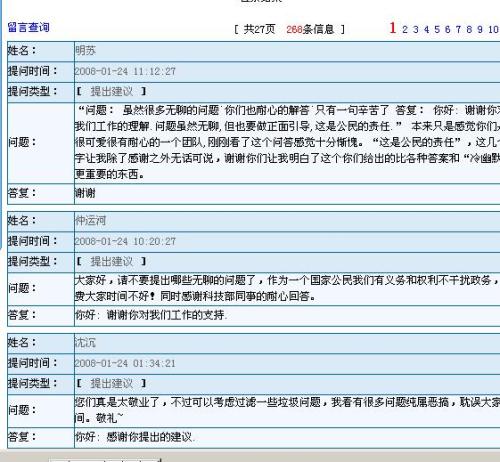Click 提出建议 type in 沈沉's entry
This screenshot has height=462, width=500.
pos(112,383)
